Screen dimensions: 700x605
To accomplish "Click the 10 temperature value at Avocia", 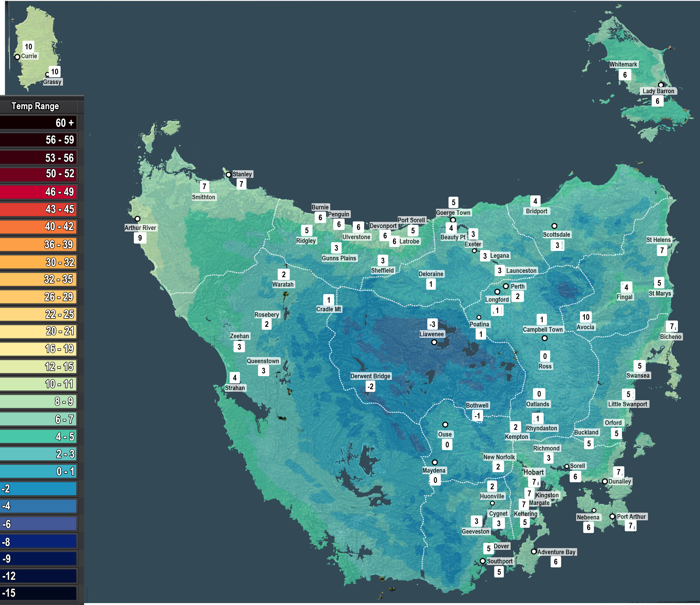I will [x=585, y=317].
